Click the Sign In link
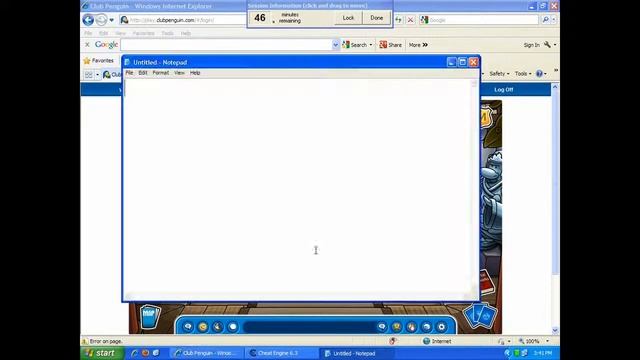 531,45
